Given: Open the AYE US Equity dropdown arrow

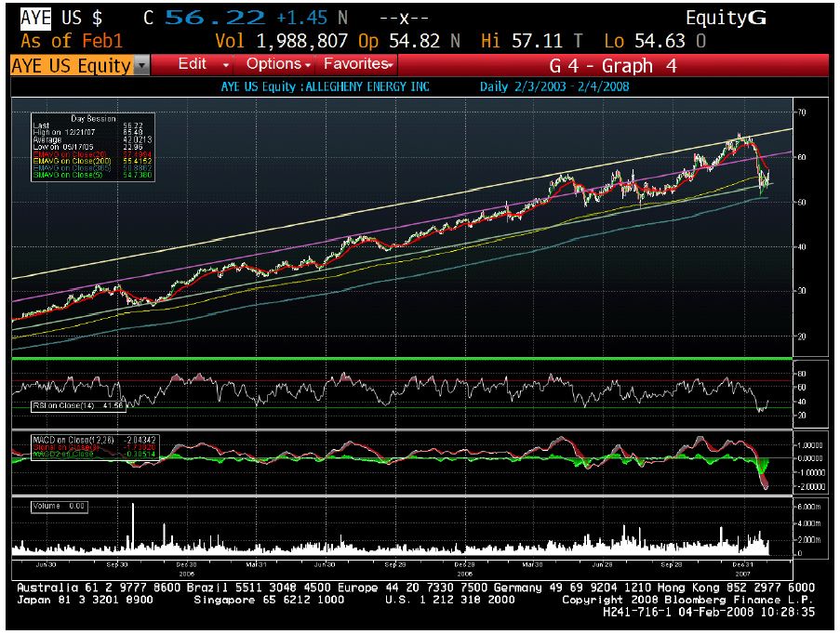Looking at the screenshot, I should pos(141,65).
